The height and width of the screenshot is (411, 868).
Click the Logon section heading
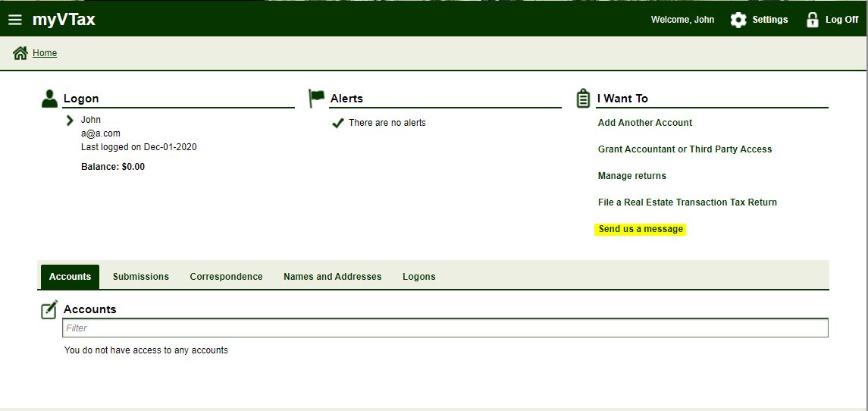pos(81,99)
